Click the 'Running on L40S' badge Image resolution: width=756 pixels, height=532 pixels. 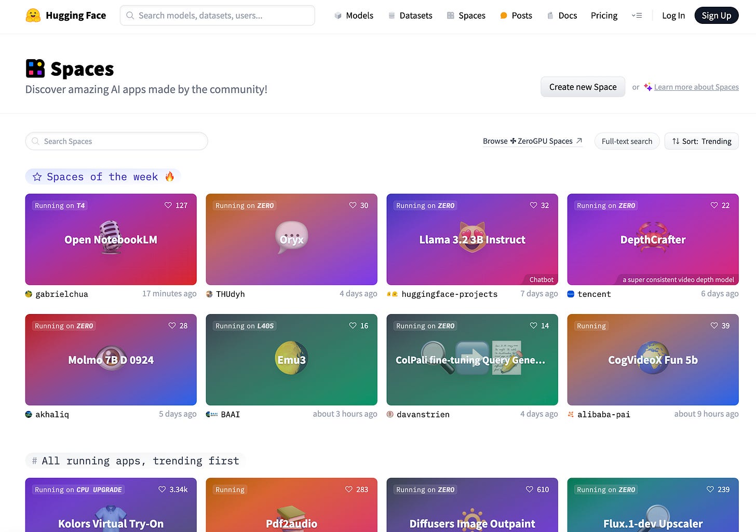(x=245, y=326)
